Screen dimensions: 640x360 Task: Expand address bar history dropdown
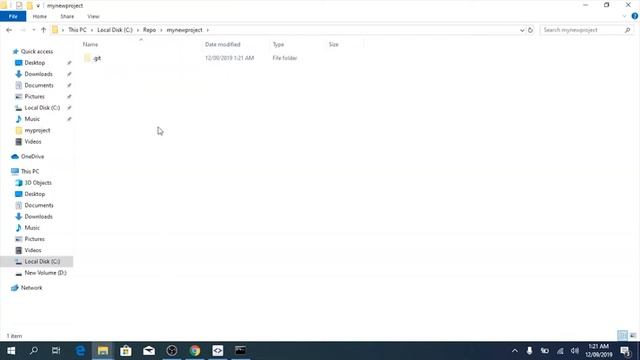click(522, 30)
